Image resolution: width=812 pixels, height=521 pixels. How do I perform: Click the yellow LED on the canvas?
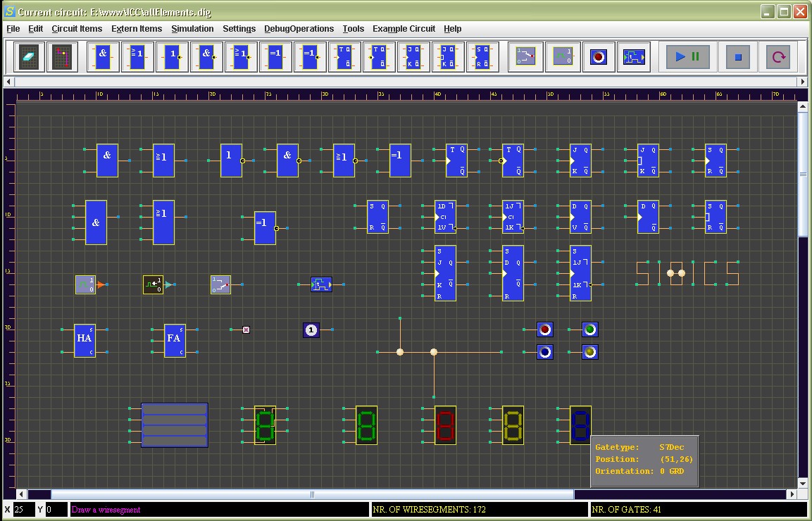[590, 352]
